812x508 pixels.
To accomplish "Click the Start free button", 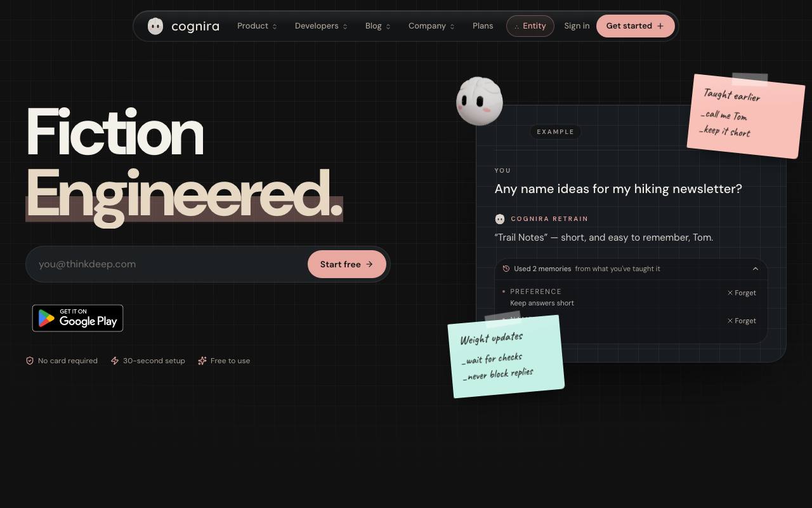I will point(347,264).
